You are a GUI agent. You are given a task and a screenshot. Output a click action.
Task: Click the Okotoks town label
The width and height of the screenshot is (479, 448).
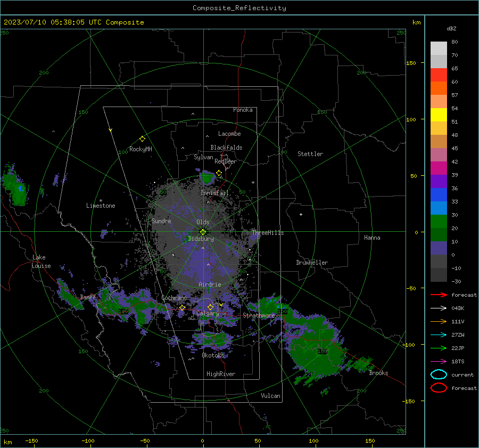[213, 355]
